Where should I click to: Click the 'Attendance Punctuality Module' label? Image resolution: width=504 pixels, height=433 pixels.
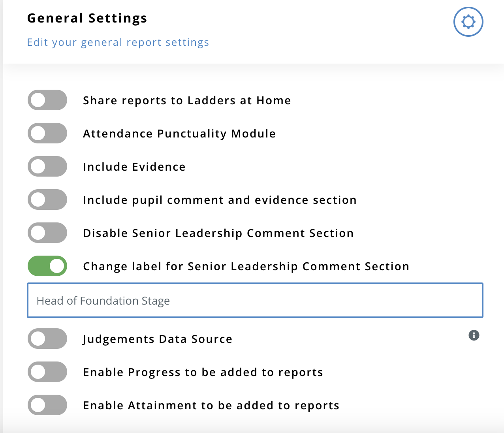pyautogui.click(x=179, y=134)
